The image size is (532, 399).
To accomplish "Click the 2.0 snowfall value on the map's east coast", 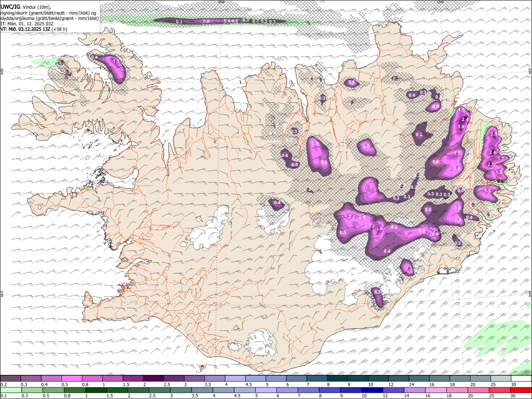I will [494, 134].
